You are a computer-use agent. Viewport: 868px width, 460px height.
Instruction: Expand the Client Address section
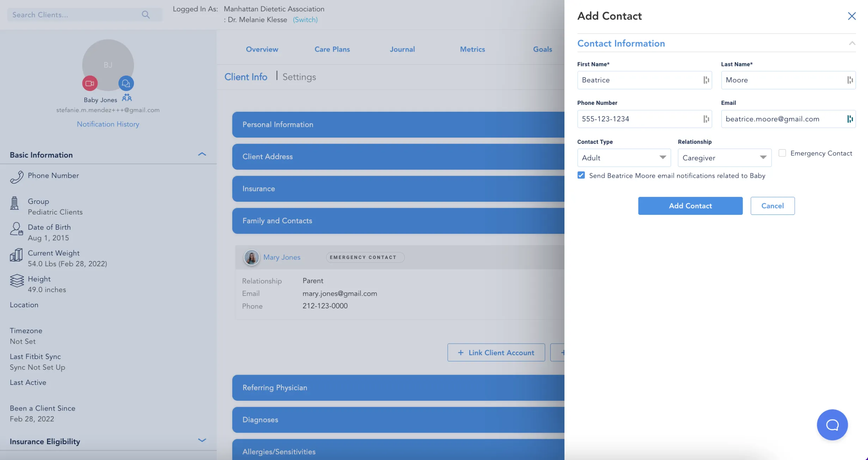(398, 157)
